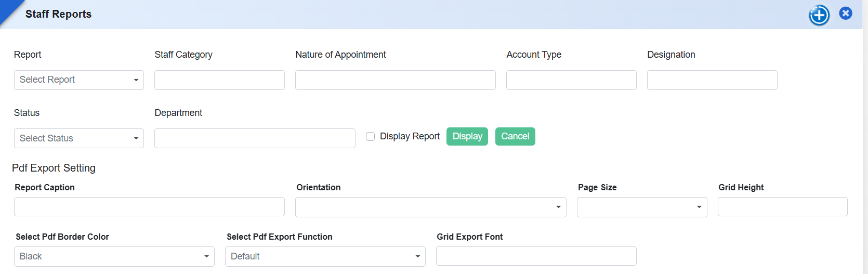Enable the Display Report checkbox
868x274 pixels.
coord(371,137)
